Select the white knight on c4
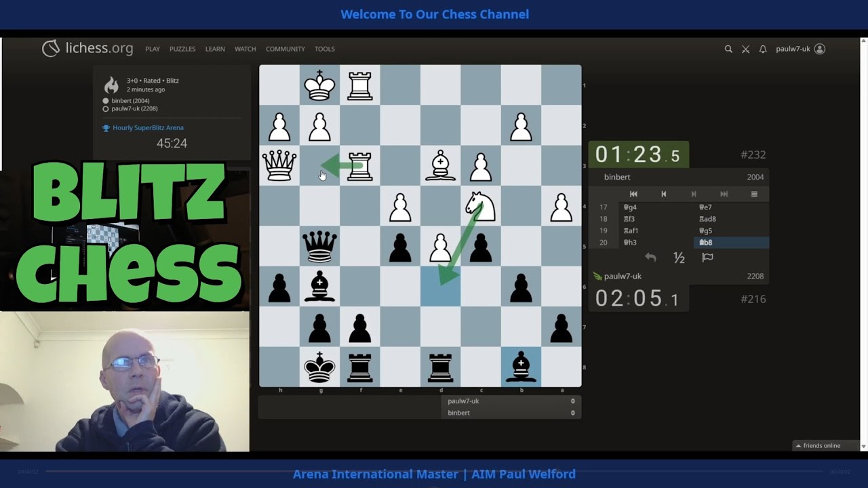 coord(481,206)
